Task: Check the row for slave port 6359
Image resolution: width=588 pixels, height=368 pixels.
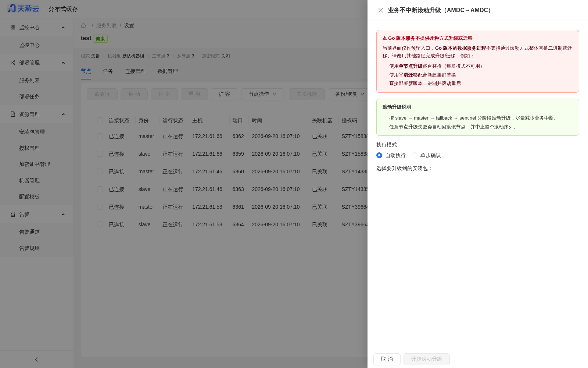Action: pyautogui.click(x=100, y=154)
